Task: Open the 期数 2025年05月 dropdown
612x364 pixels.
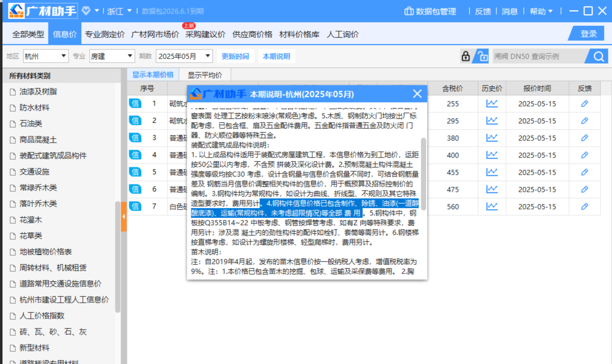Action: [x=184, y=56]
